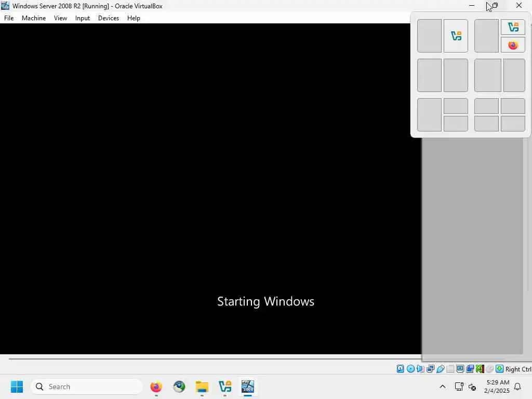Click the green virtualization features status icon
The width and height of the screenshot is (532, 399).
(x=480, y=369)
